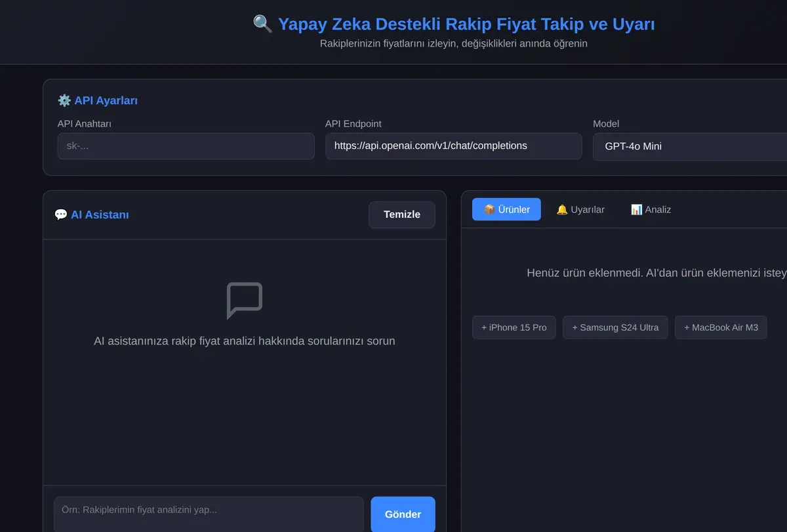Open the Uyarılar tab

[580, 209]
